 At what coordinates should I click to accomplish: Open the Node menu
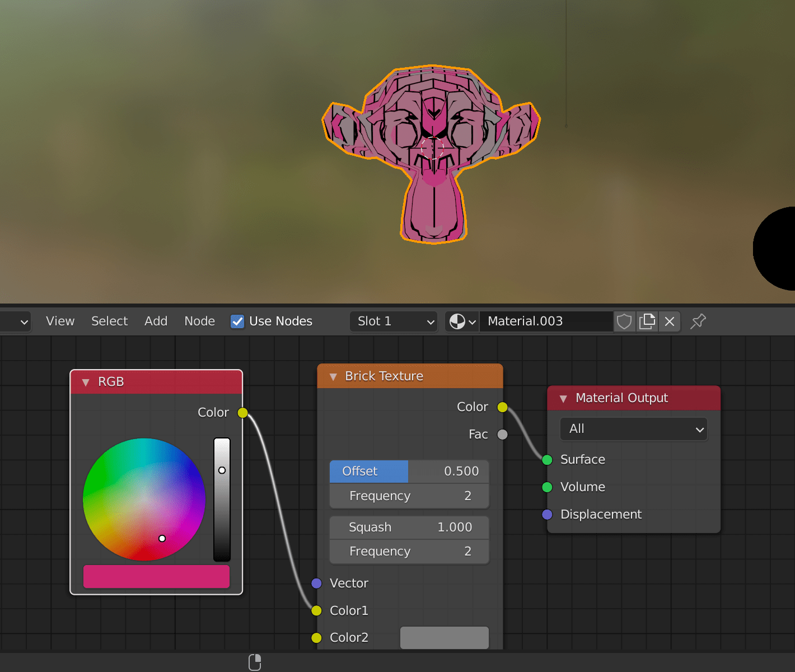pyautogui.click(x=199, y=321)
